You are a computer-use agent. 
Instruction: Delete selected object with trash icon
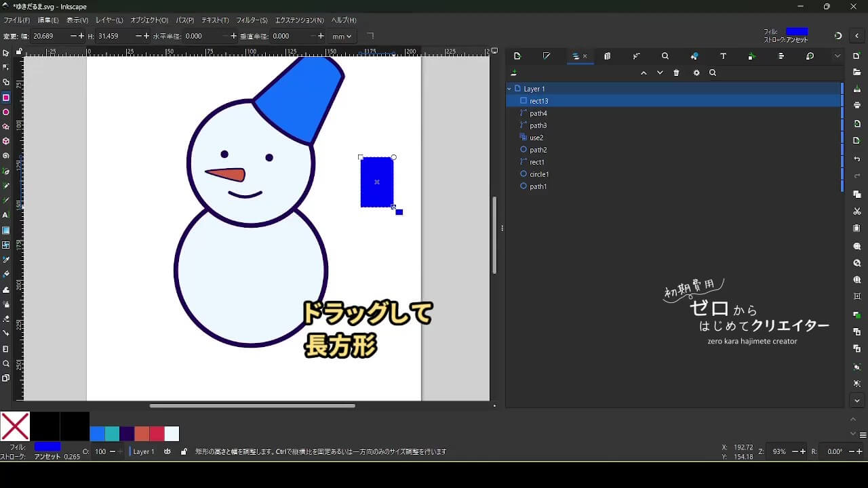tap(676, 73)
